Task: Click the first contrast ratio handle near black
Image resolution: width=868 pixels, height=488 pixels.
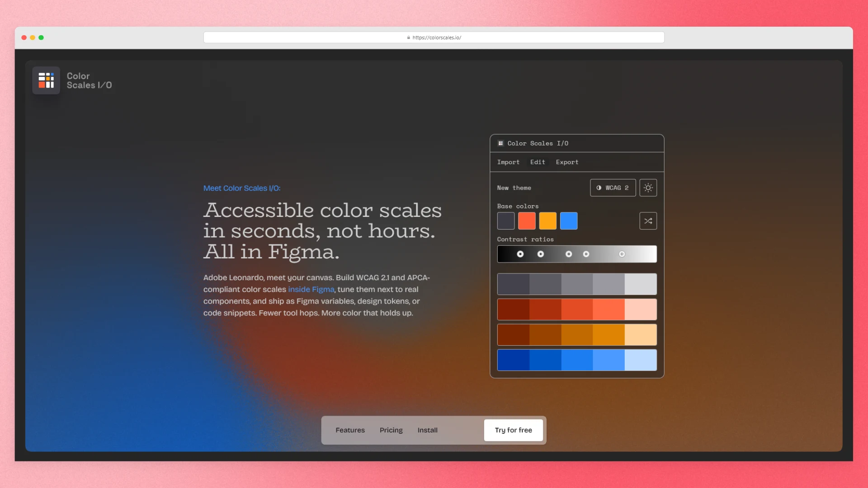Action: pos(520,254)
